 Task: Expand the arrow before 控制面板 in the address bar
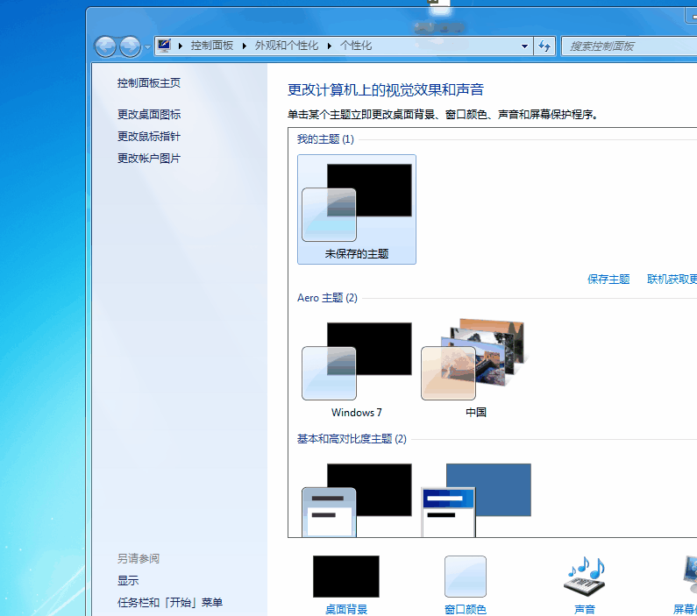[181, 46]
